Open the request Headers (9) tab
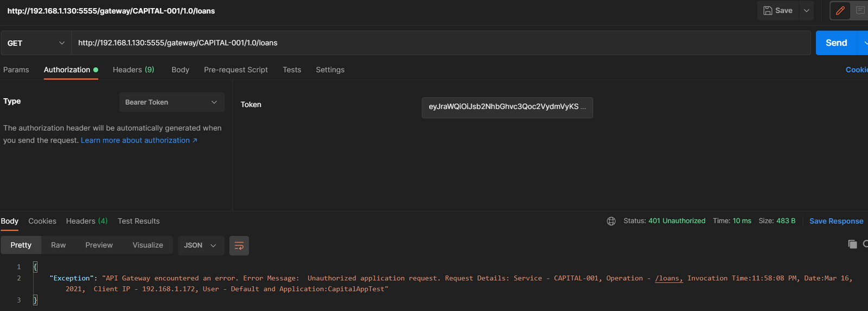This screenshot has height=311, width=868. pos(133,69)
